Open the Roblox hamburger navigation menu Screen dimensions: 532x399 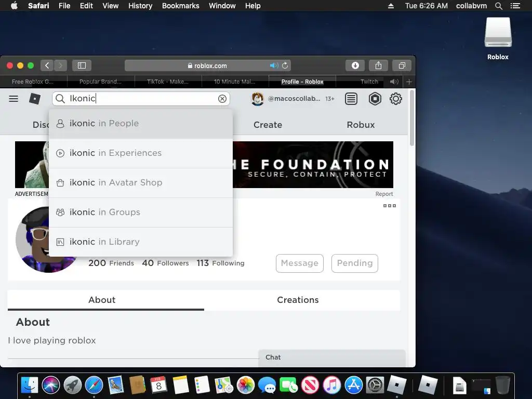14,99
